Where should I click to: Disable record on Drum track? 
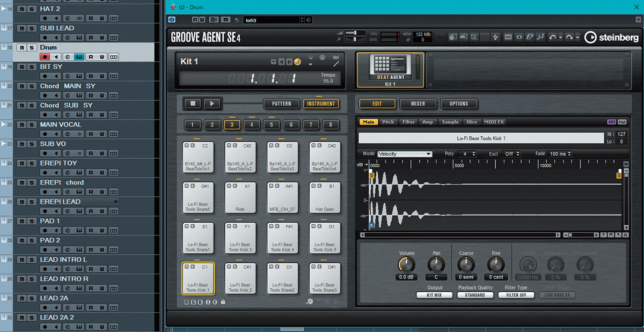(45, 57)
